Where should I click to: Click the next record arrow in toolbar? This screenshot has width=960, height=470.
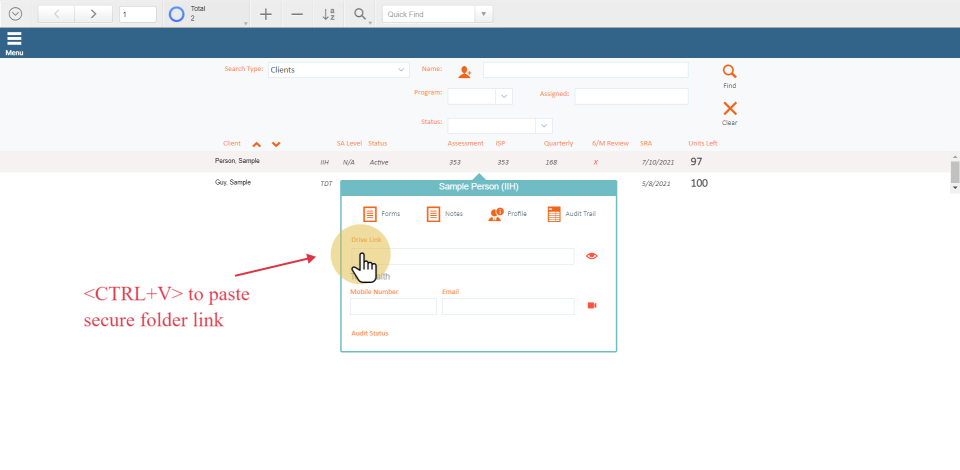[x=93, y=14]
